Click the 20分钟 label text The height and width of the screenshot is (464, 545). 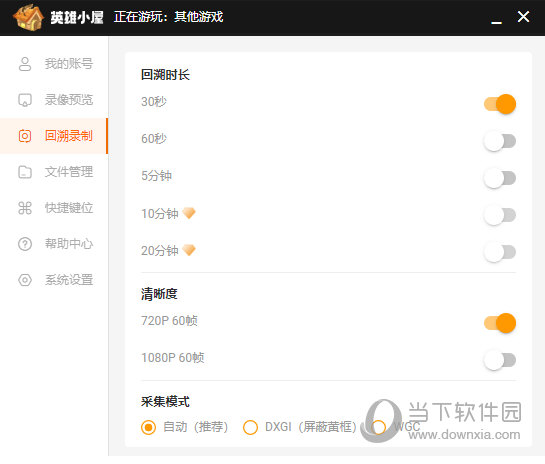click(160, 251)
